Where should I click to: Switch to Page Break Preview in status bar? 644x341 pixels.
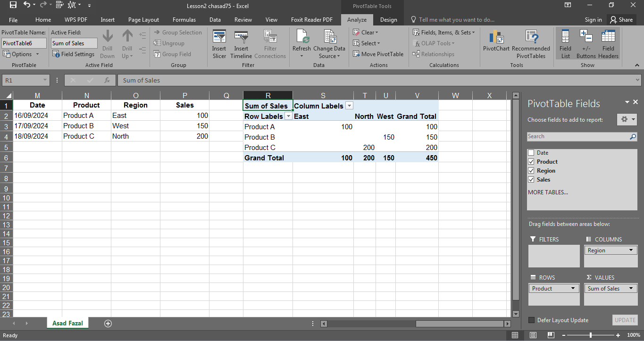pos(550,335)
